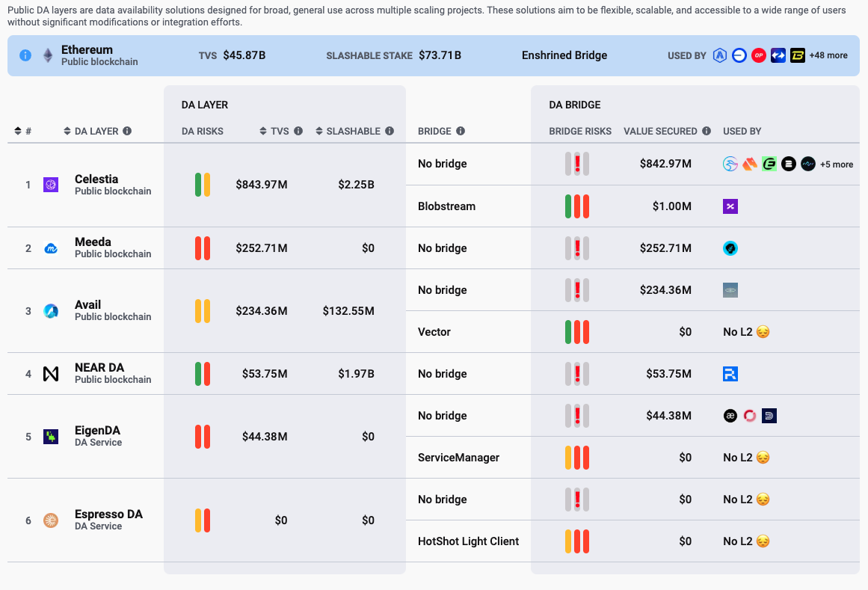868x590 pixels.
Task: Sort the table by TVS
Action: pos(274,131)
